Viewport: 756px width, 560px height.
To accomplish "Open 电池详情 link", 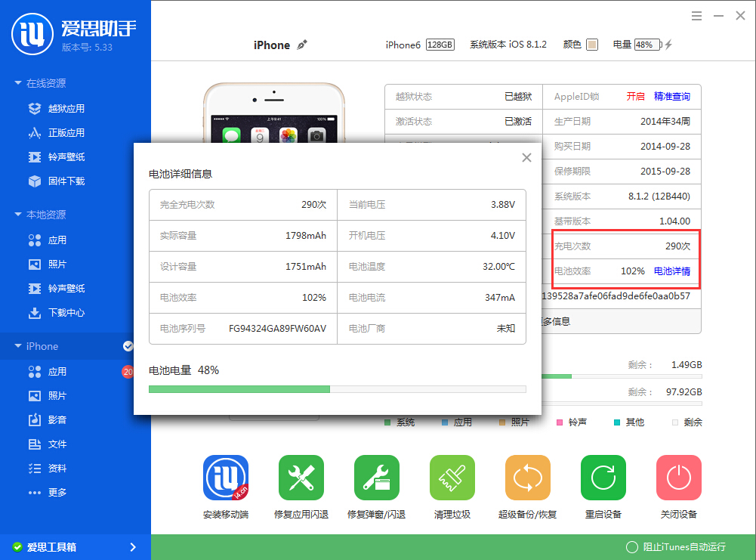I will pyautogui.click(x=673, y=271).
